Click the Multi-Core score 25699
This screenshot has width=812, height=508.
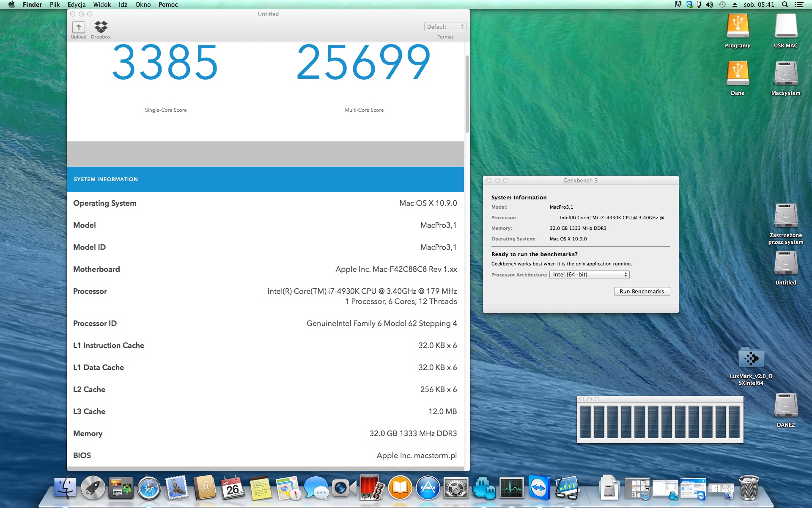pyautogui.click(x=364, y=62)
